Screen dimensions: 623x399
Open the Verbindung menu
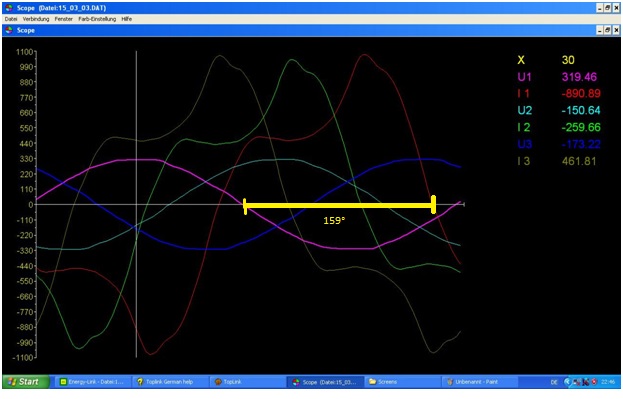click(36, 19)
